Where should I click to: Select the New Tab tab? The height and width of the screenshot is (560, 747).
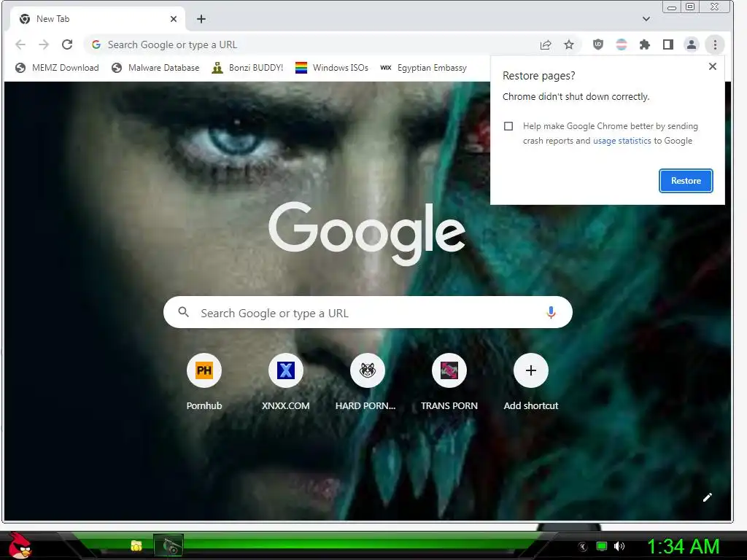click(97, 19)
